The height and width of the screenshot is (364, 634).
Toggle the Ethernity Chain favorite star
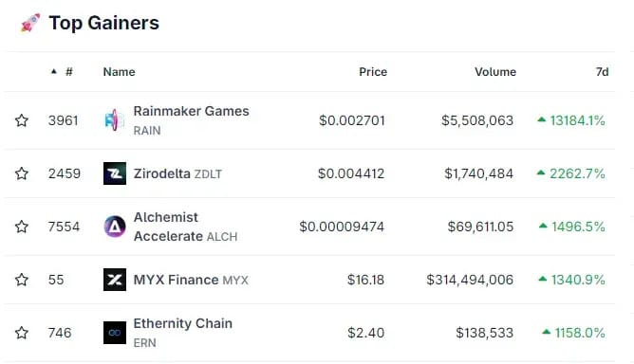coord(22,333)
